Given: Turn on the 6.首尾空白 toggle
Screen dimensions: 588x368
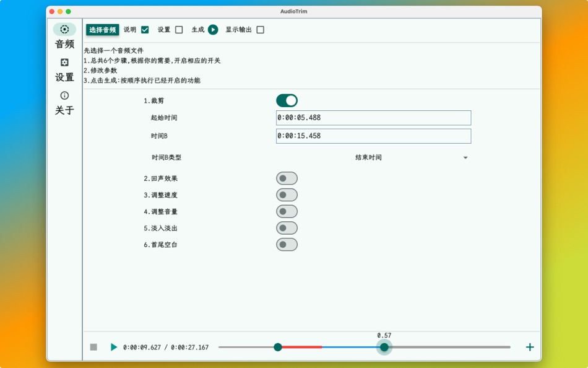Looking at the screenshot, I should (x=287, y=244).
